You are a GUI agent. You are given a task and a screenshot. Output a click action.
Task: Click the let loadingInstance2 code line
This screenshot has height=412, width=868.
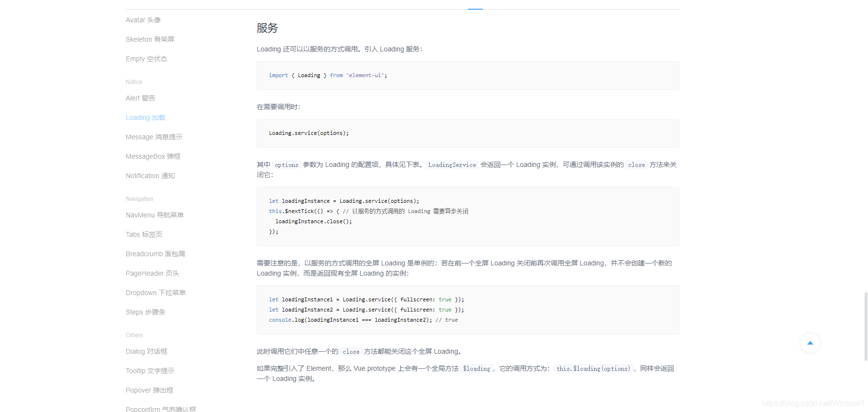coord(367,310)
